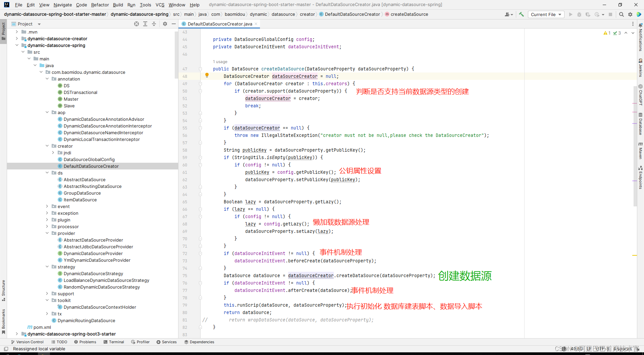644x355 pixels.
Task: Open the Problems tool window
Action: [x=85, y=342]
